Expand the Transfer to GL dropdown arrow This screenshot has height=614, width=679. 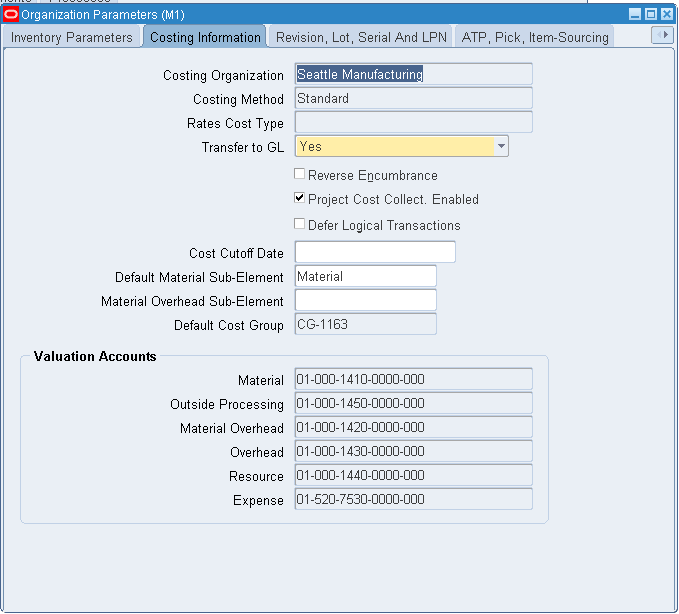click(501, 146)
